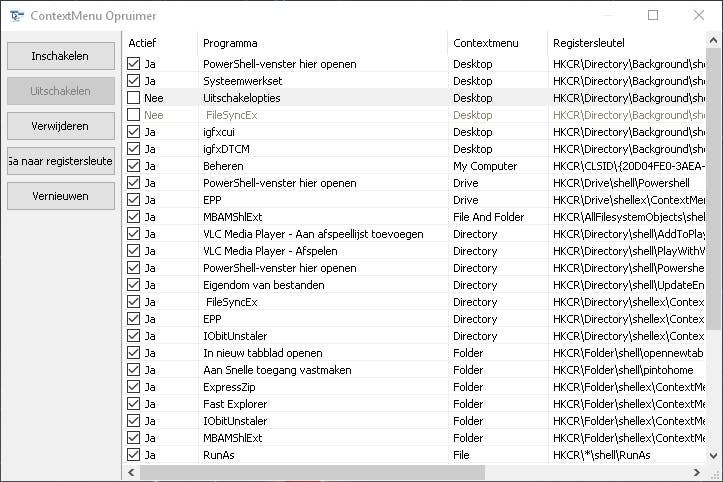Sort by the Actief column header
The height and width of the screenshot is (482, 723).
158,43
